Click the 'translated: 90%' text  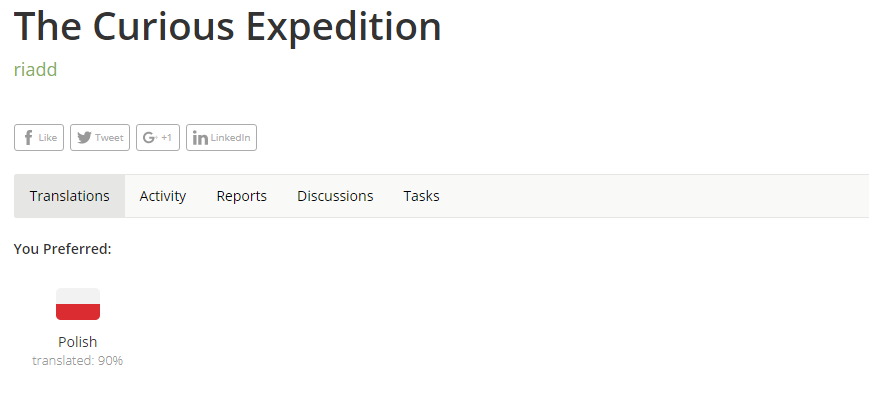pos(78,361)
